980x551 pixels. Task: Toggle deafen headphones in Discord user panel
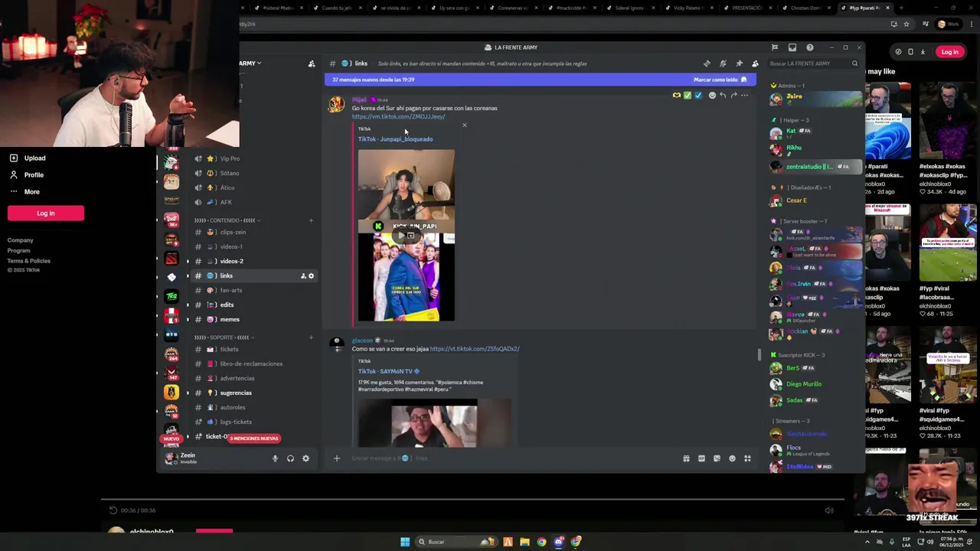(x=290, y=458)
